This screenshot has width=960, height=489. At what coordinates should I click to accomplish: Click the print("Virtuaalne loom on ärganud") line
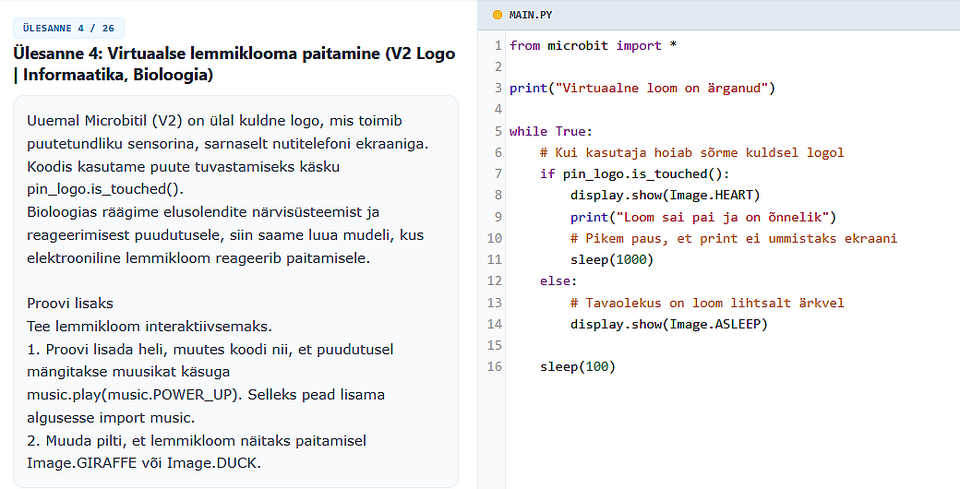click(642, 88)
